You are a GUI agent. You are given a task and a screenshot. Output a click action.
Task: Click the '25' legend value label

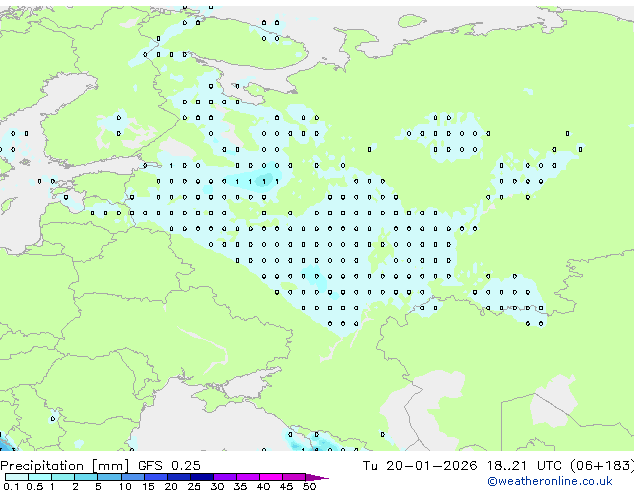pyautogui.click(x=194, y=486)
